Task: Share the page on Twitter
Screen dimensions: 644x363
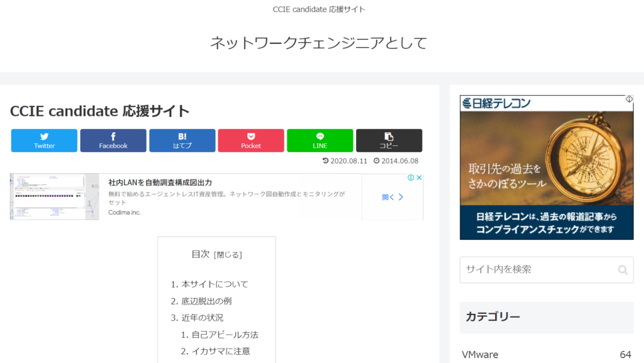Action: coord(44,140)
